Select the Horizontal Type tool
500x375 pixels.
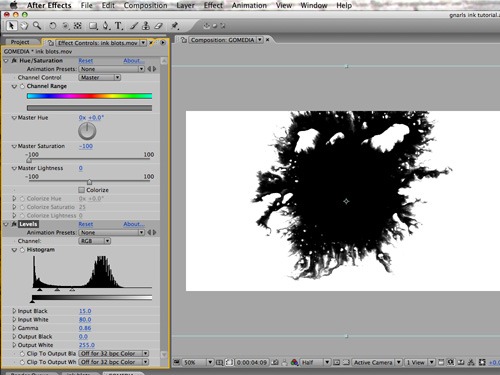point(118,26)
